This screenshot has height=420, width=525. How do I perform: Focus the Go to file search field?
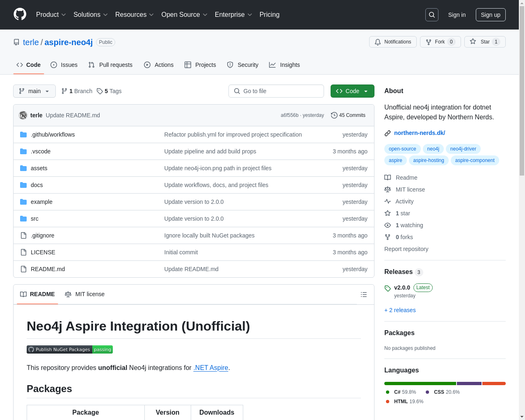[276, 91]
